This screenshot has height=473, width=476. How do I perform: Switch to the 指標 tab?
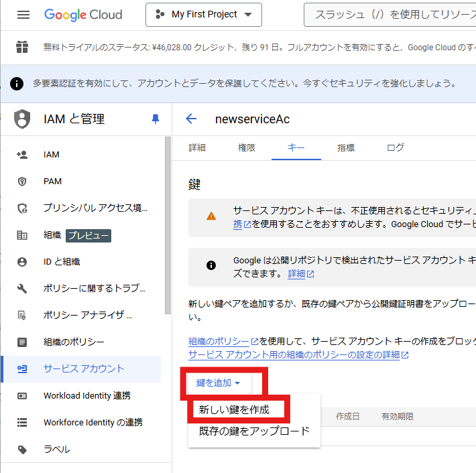346,148
